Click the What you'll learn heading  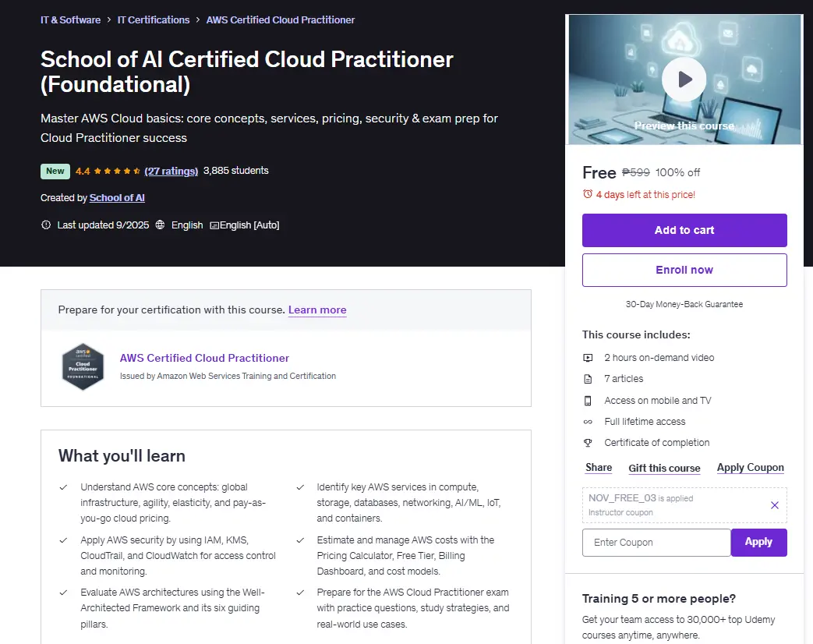pos(122,456)
